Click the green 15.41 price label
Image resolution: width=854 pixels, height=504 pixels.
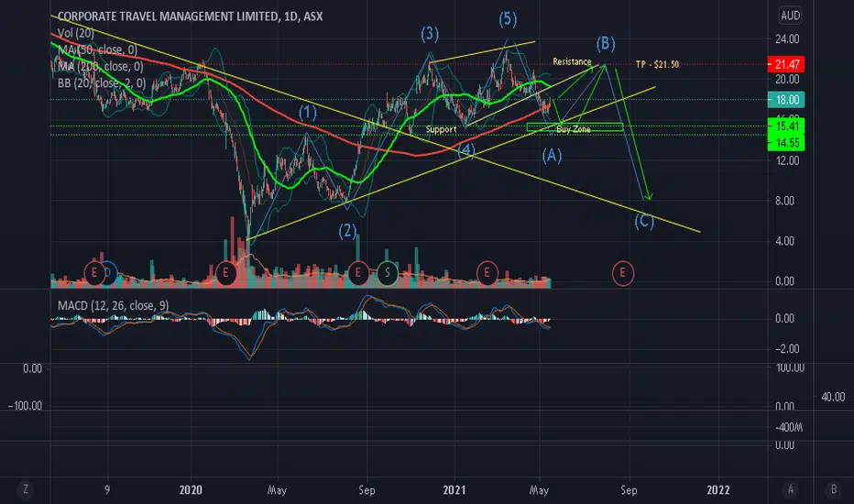(786, 126)
